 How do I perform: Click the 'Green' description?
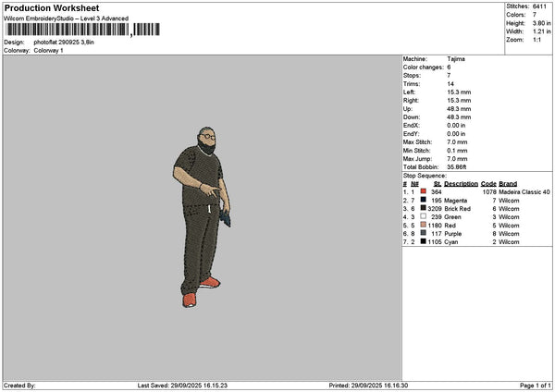coord(452,217)
